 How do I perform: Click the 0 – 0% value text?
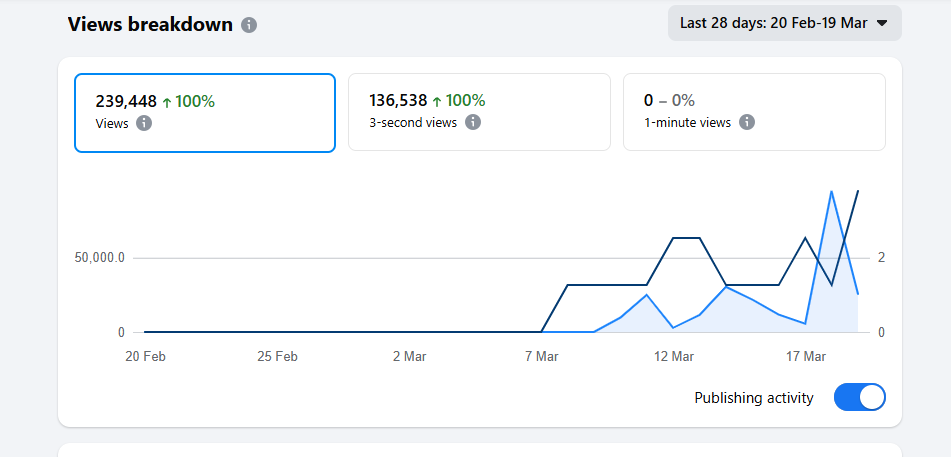[x=669, y=101]
